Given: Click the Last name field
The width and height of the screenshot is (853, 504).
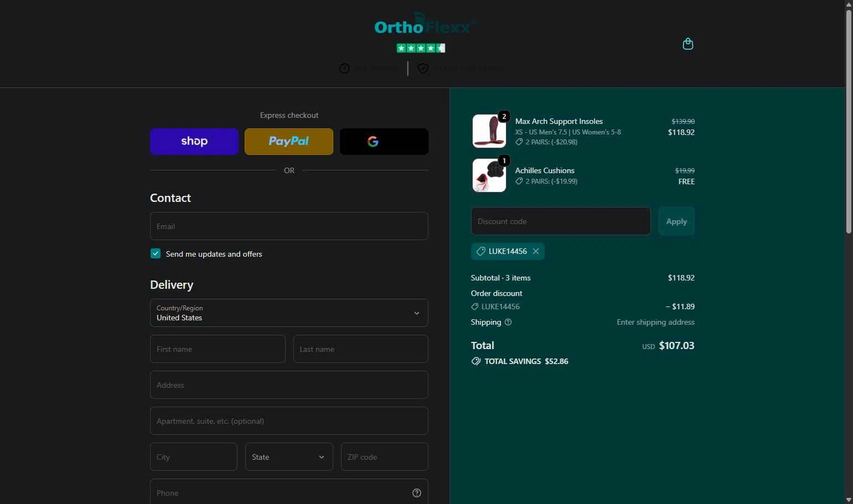Looking at the screenshot, I should pyautogui.click(x=361, y=349).
